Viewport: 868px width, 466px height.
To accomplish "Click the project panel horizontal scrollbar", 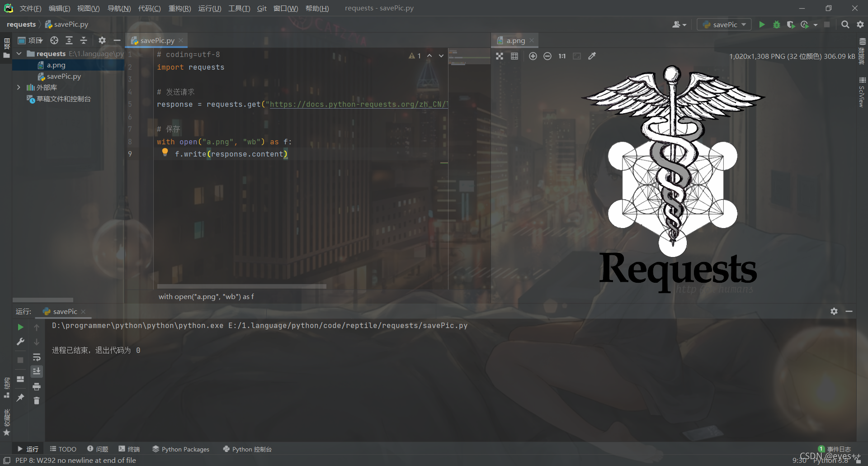I will 43,300.
